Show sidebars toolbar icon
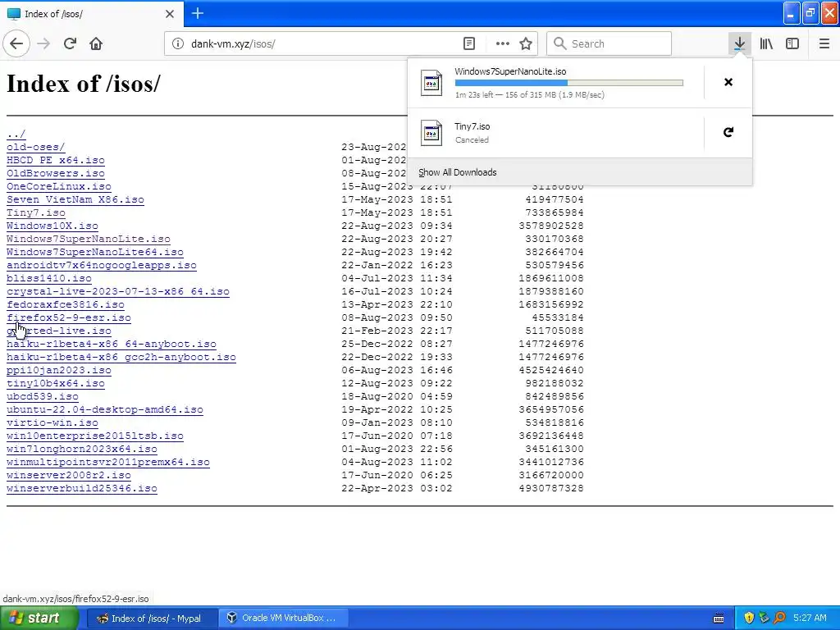This screenshot has width=840, height=630. pos(792,43)
